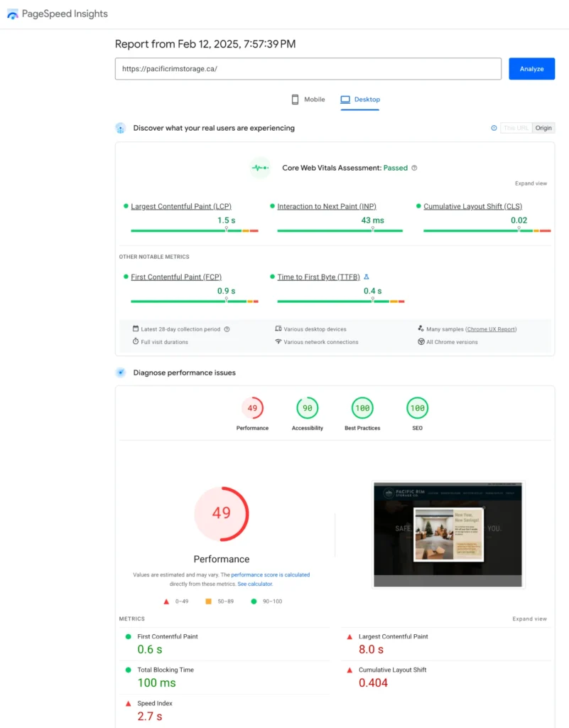
Task: Click the Accessibility score 90 gauge
Action: click(x=307, y=408)
